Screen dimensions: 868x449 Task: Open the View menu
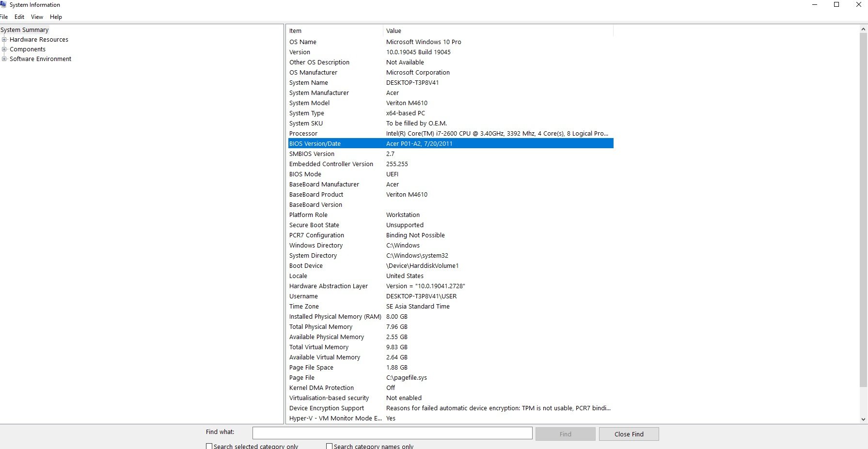(x=37, y=17)
